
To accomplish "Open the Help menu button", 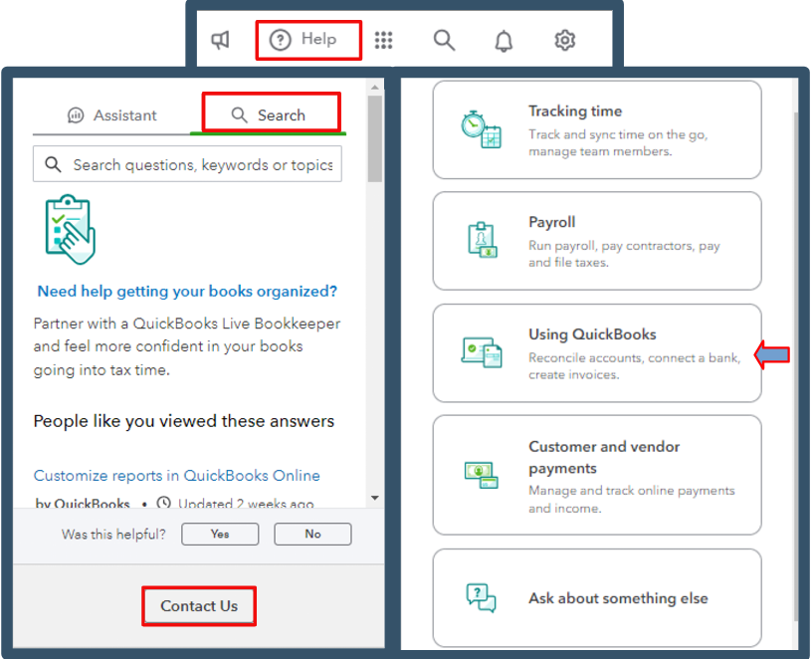I will 308,40.
